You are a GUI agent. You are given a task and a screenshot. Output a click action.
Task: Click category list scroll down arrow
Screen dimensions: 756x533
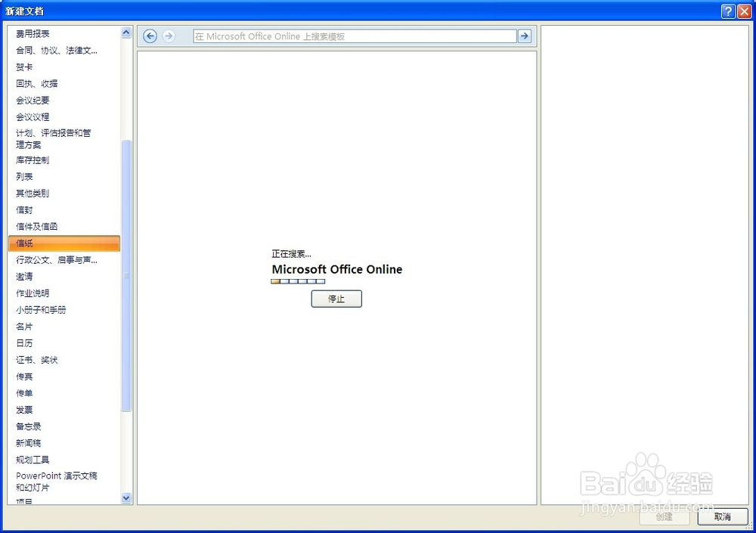[126, 498]
